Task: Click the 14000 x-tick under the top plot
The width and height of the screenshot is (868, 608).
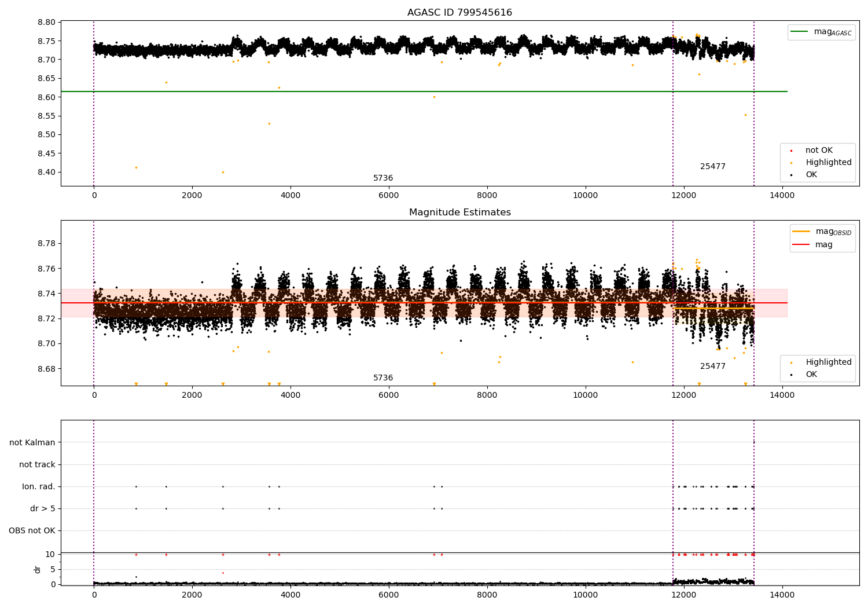Action: pyautogui.click(x=782, y=196)
